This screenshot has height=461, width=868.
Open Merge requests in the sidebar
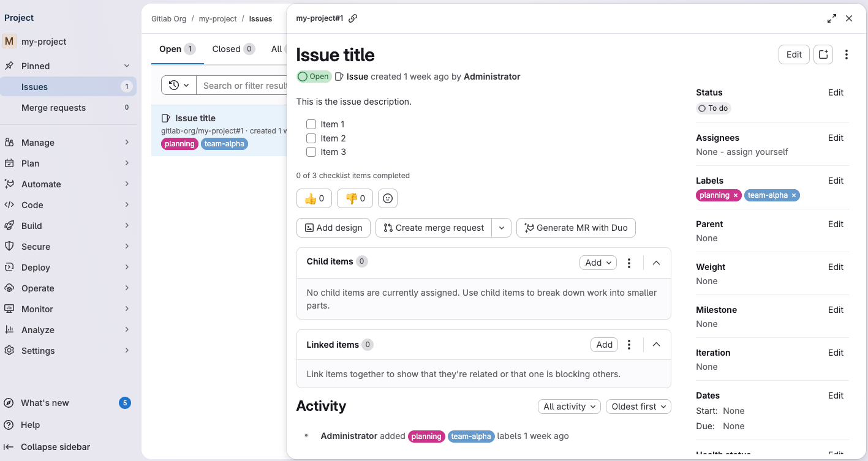(54, 108)
